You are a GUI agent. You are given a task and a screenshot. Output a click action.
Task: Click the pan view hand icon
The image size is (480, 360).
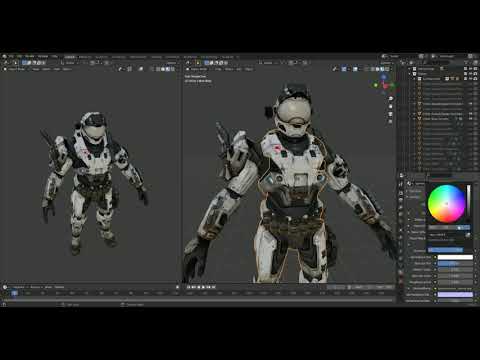391,107
